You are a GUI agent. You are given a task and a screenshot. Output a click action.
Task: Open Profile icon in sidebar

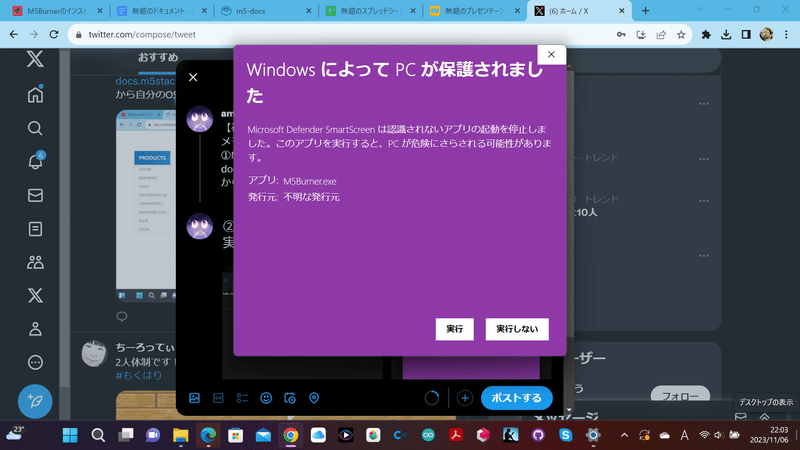click(x=35, y=329)
